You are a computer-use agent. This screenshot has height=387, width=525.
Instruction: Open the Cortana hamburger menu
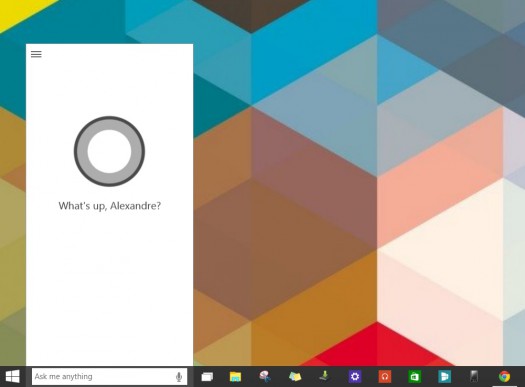[36, 54]
